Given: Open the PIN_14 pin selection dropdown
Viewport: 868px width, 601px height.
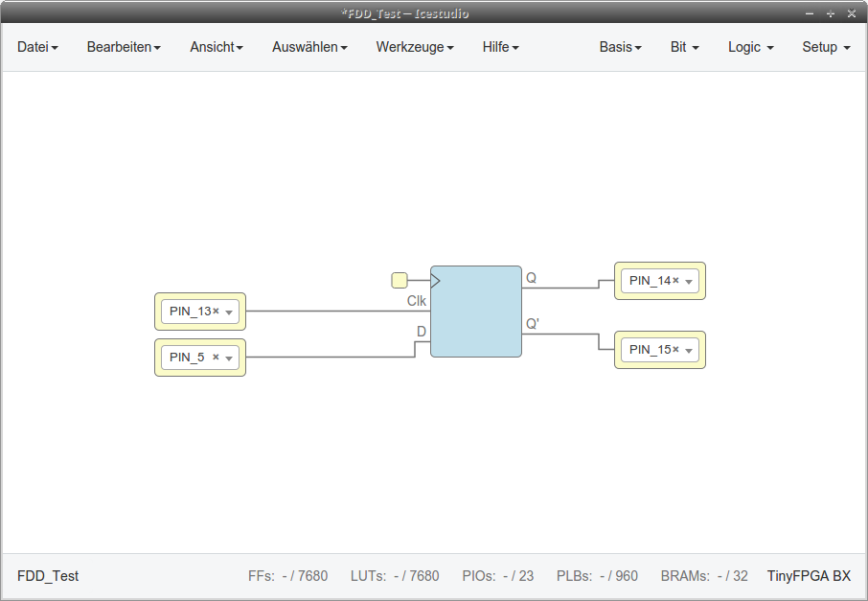Looking at the screenshot, I should click(x=691, y=281).
